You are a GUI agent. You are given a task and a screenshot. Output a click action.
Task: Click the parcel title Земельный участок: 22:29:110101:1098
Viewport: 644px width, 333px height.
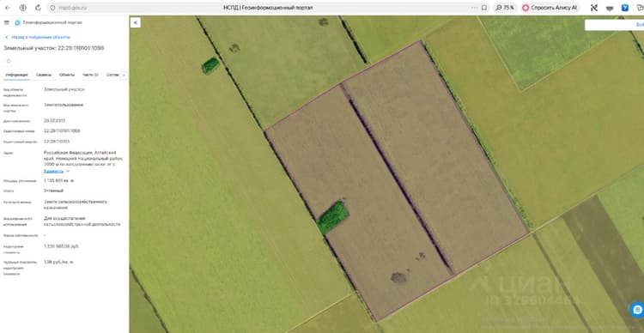tap(54, 48)
